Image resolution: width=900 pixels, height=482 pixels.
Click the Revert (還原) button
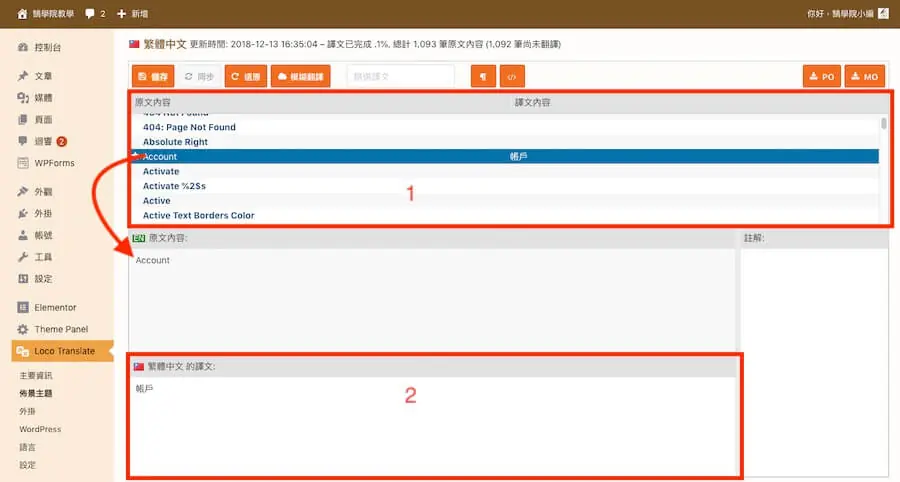point(246,76)
